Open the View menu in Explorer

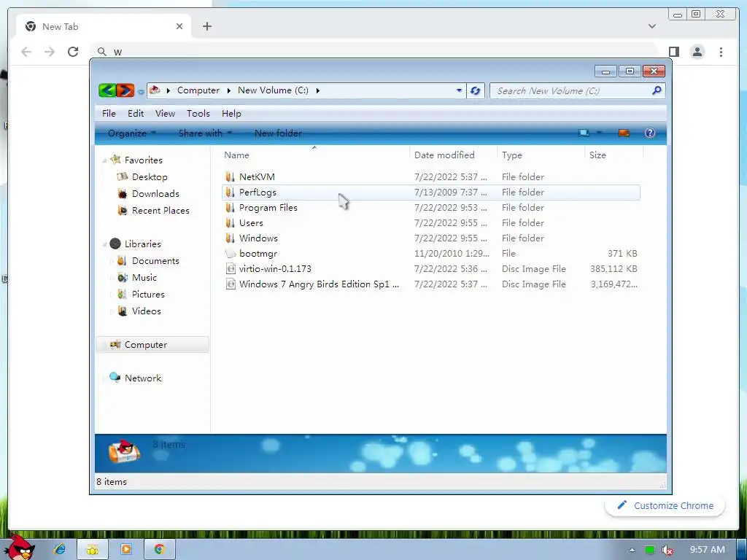pos(165,113)
